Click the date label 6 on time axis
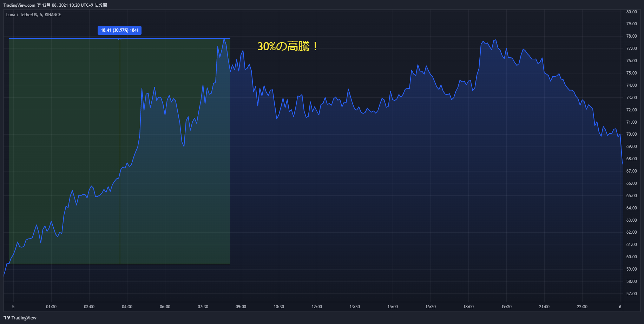Image resolution: width=644 pixels, height=324 pixels. pyautogui.click(x=620, y=307)
